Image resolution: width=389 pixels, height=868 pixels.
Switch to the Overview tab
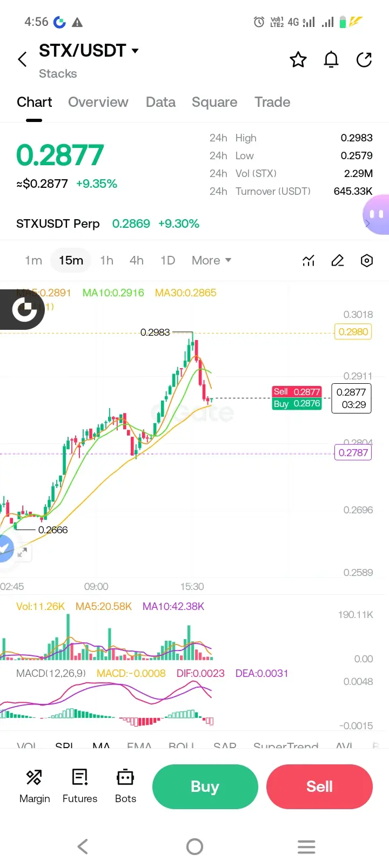[98, 102]
